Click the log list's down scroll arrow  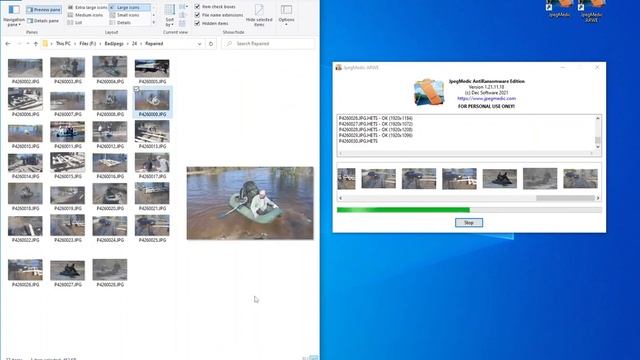(598, 147)
